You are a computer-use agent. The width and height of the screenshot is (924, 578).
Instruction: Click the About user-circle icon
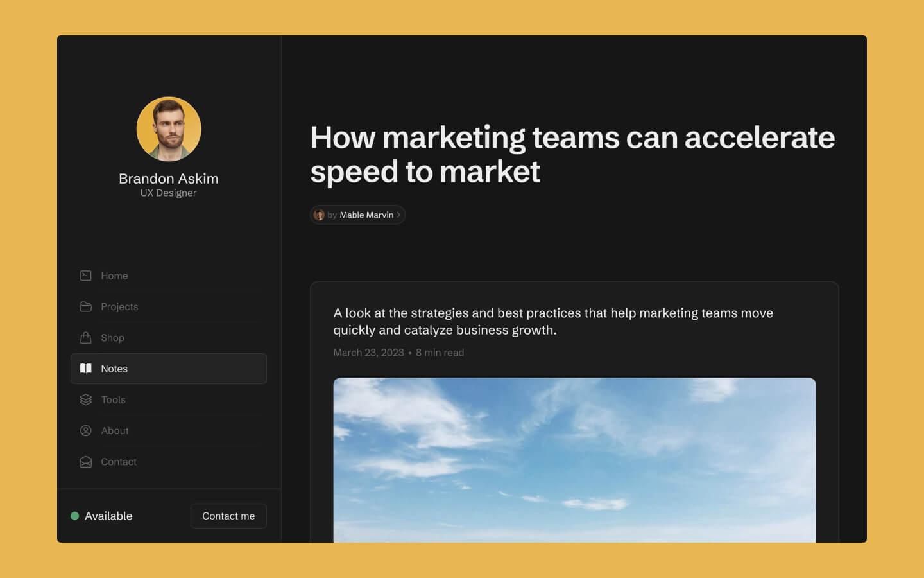click(85, 430)
